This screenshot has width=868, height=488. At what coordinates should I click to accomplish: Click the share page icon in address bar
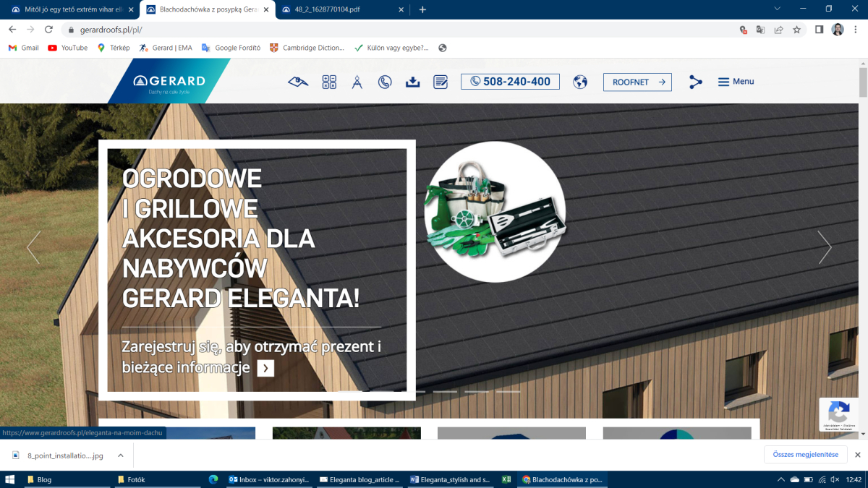(x=778, y=30)
